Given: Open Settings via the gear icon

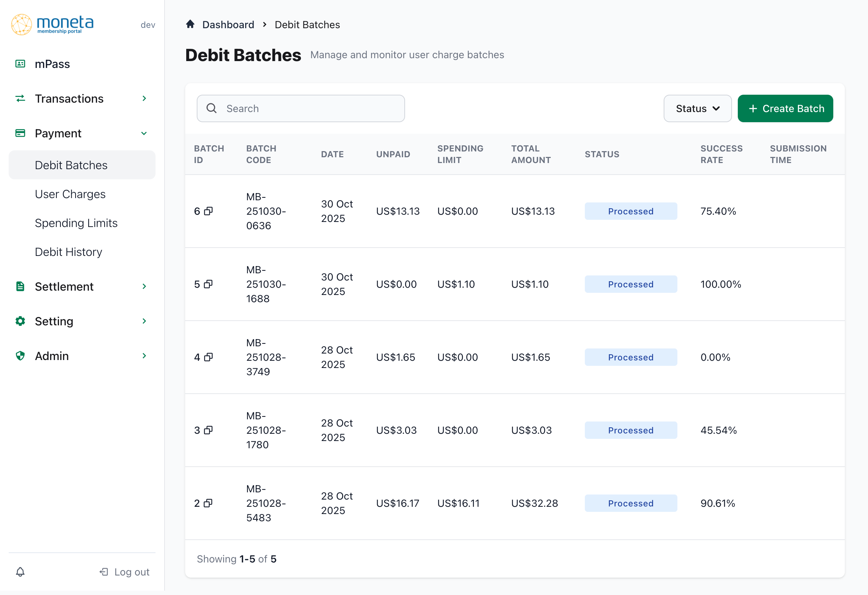Looking at the screenshot, I should click(21, 321).
